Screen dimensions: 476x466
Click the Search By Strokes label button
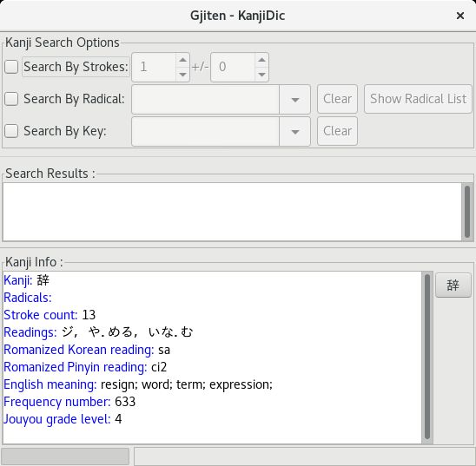coord(76,67)
